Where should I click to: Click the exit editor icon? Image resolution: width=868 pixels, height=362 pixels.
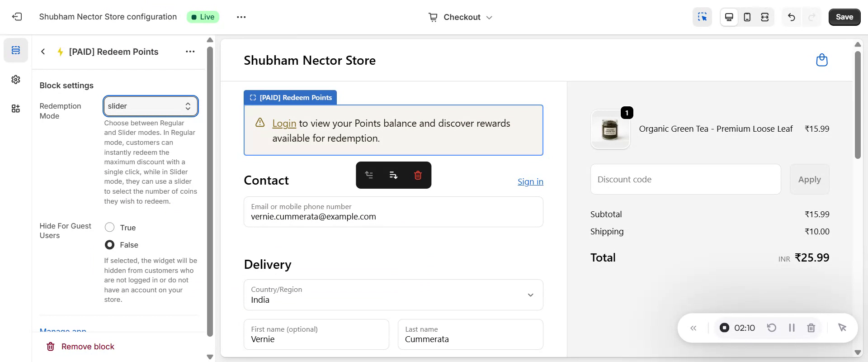(x=17, y=17)
